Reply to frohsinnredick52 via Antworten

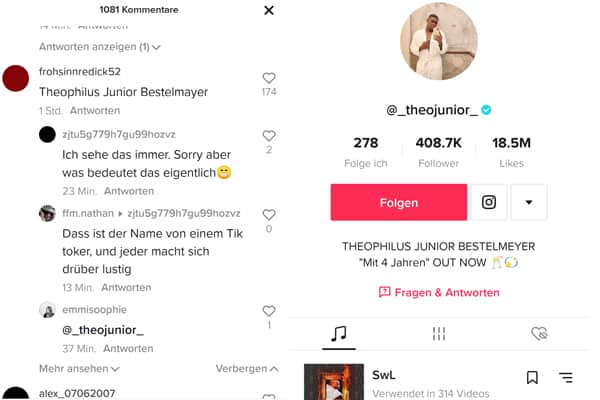point(95,111)
